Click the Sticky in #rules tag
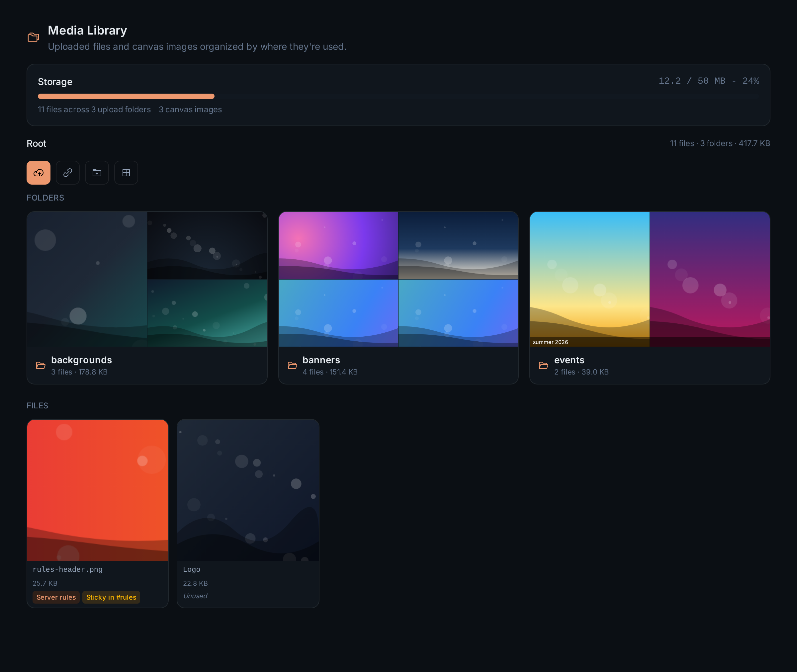The image size is (797, 672). coord(111,597)
